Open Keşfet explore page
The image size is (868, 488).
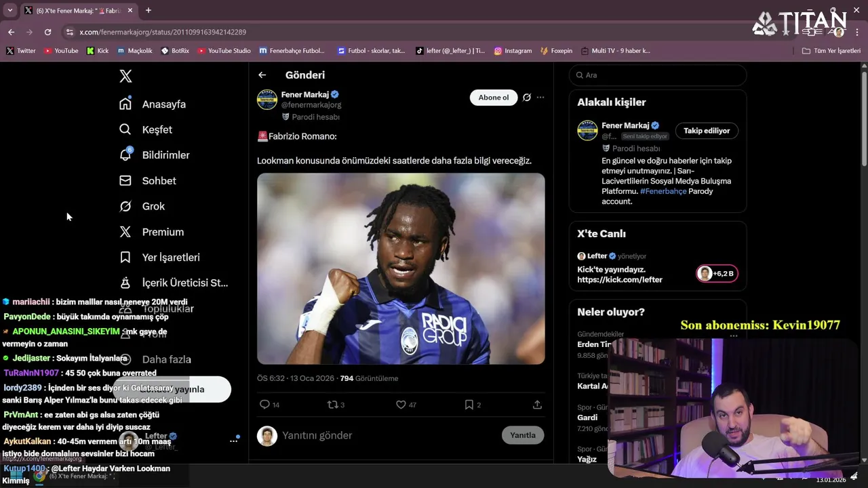click(x=146, y=129)
